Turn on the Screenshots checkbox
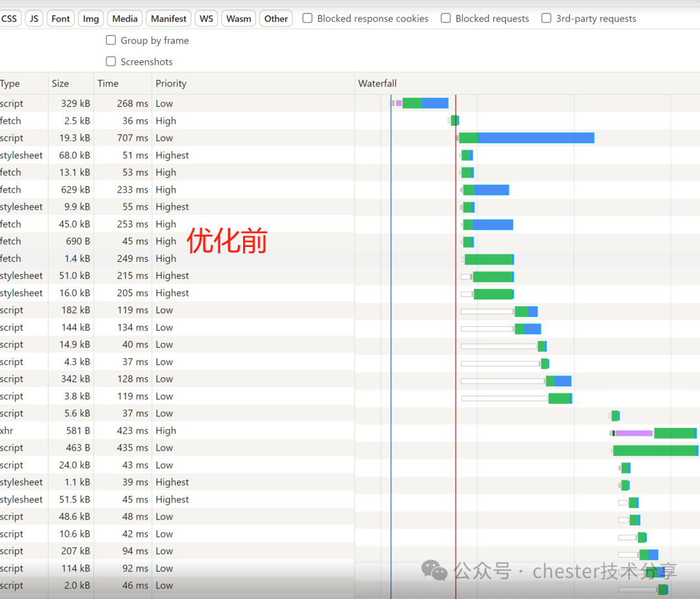The height and width of the screenshot is (599, 700). coord(111,61)
